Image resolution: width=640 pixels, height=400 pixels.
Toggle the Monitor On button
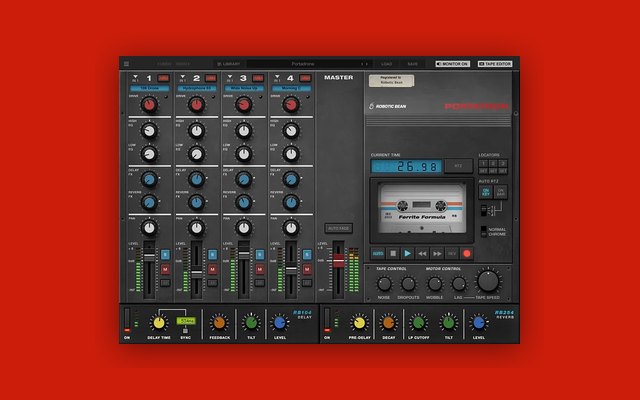pos(453,64)
